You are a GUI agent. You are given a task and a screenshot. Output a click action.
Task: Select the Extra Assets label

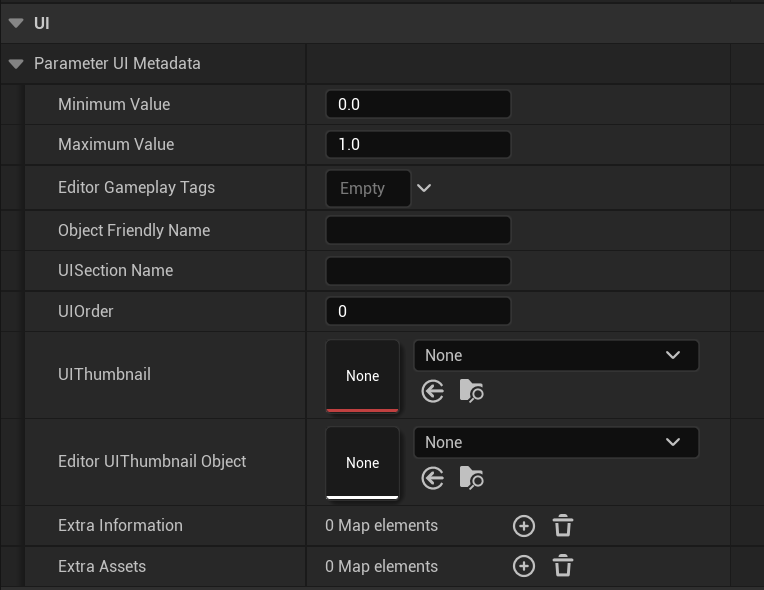point(102,566)
